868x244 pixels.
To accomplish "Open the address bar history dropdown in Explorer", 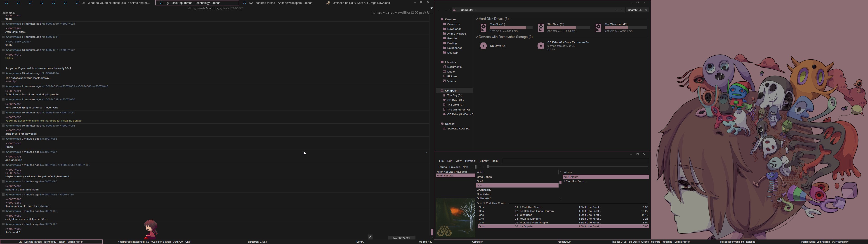I will coord(617,10).
